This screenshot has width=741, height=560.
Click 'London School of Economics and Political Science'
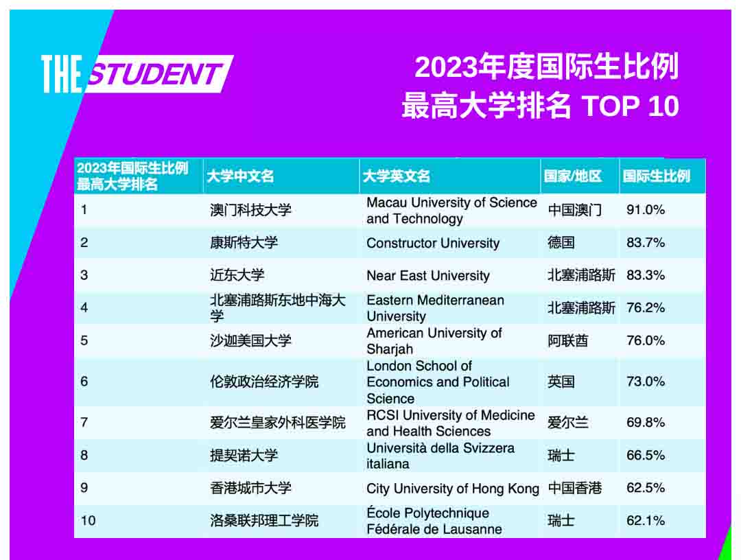(438, 382)
